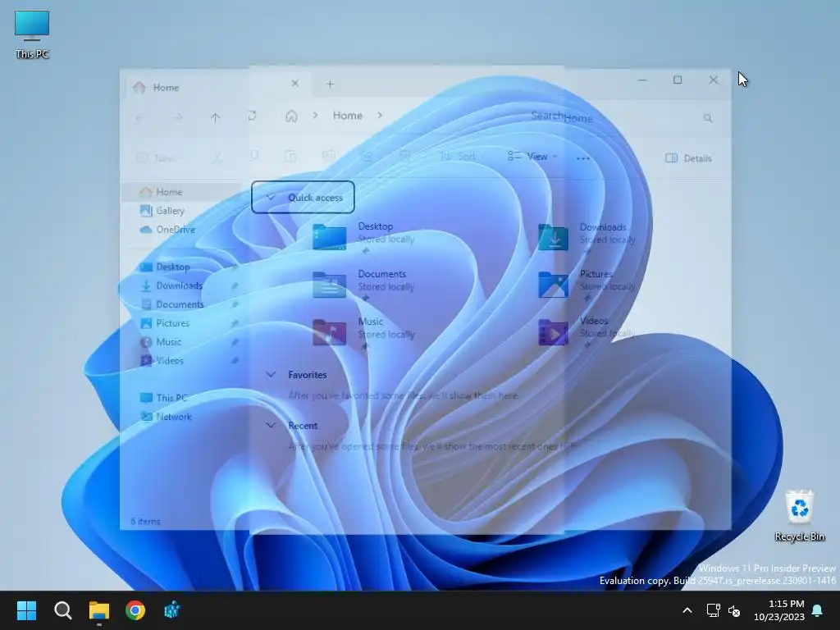Viewport: 840px width, 630px height.
Task: Click the forward navigation arrow
Action: click(x=178, y=117)
